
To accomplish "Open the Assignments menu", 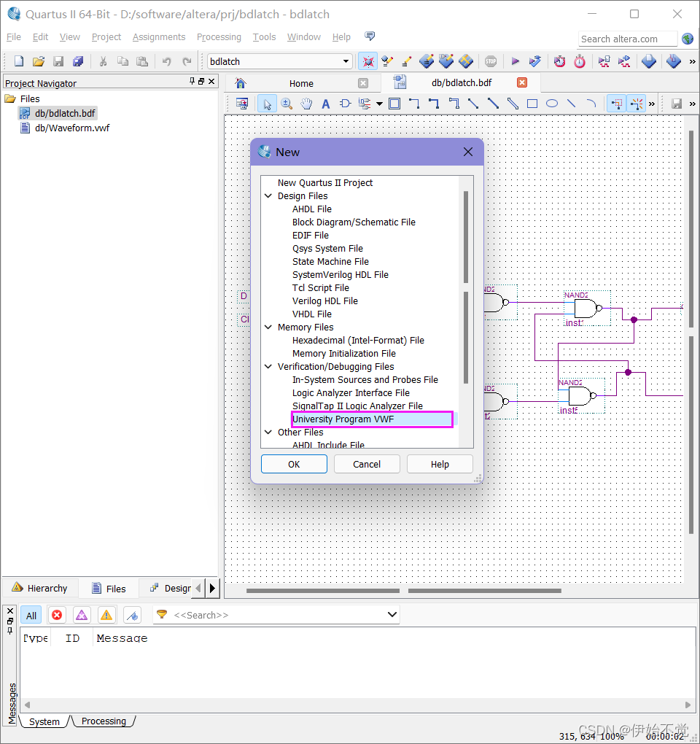I will [x=159, y=36].
